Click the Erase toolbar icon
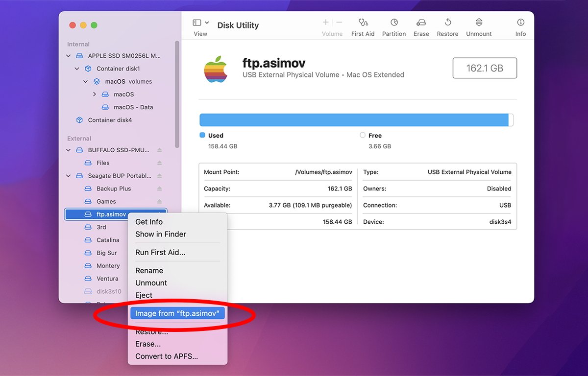This screenshot has height=376, width=588. [421, 23]
